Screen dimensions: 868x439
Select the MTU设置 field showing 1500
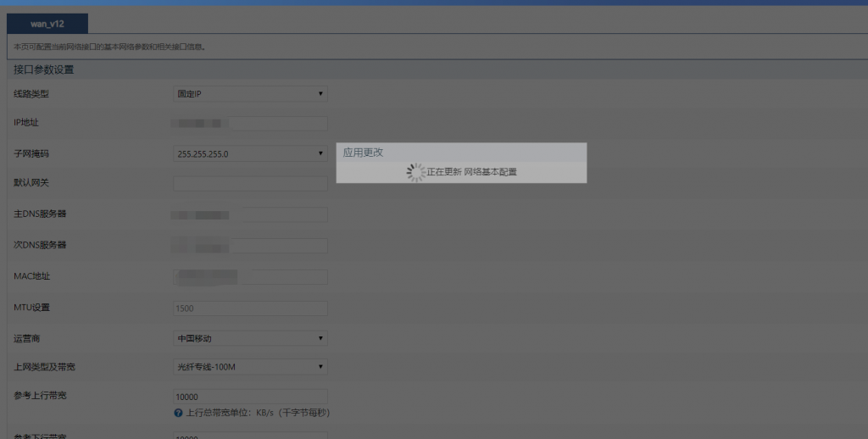(250, 308)
